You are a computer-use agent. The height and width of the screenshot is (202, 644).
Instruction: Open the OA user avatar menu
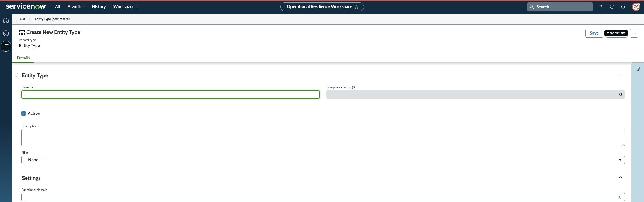click(x=636, y=7)
